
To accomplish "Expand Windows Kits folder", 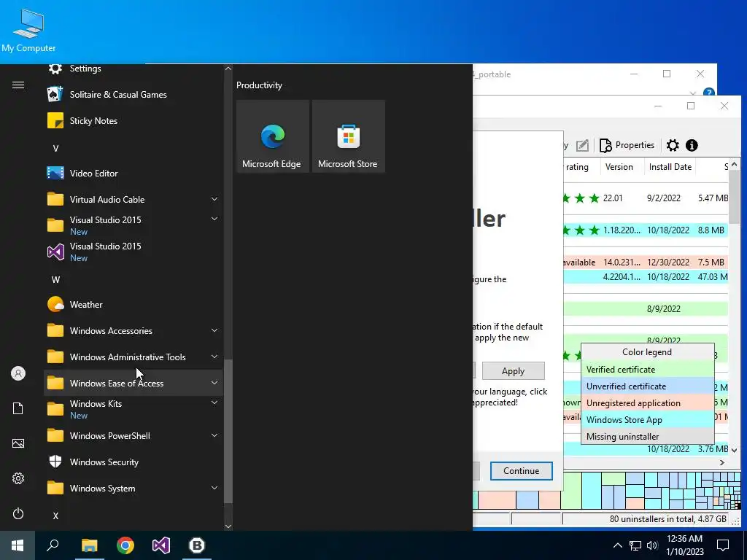I will pyautogui.click(x=133, y=410).
